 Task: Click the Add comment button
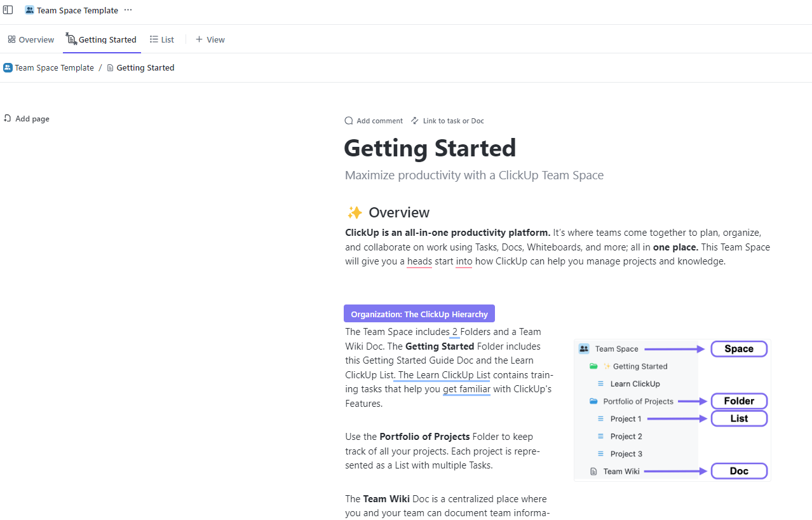pyautogui.click(x=374, y=121)
